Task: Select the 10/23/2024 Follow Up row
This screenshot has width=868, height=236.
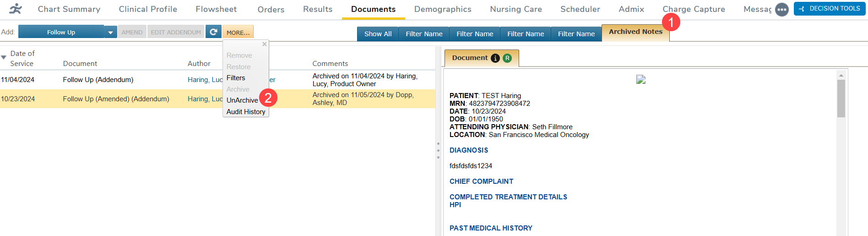Action: point(114,99)
